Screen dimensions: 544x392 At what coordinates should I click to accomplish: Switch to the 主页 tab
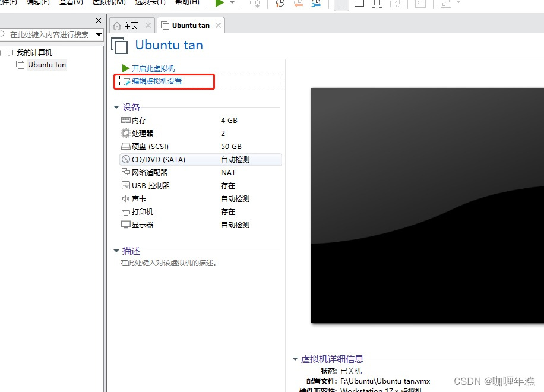130,26
